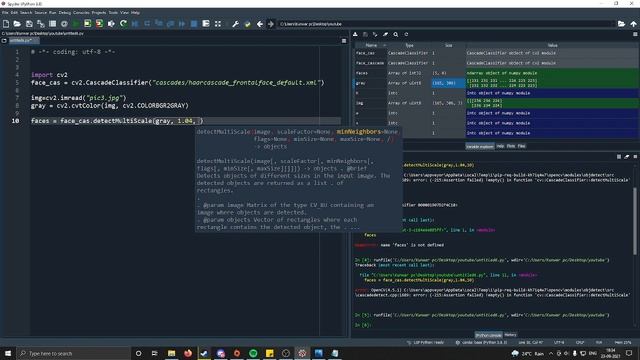Remove all variables with the eraser icon
This screenshot has height=360, width=640.
385,35
